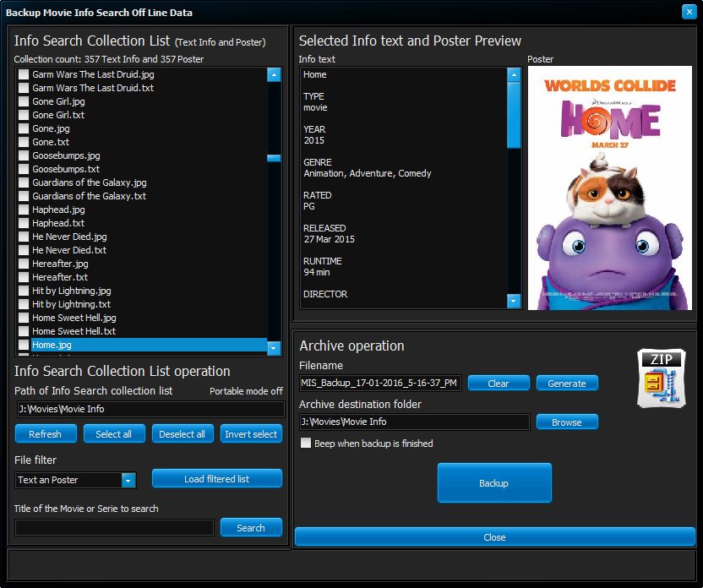The image size is (703, 588).
Task: Browse for archive destination folder
Action: point(567,422)
